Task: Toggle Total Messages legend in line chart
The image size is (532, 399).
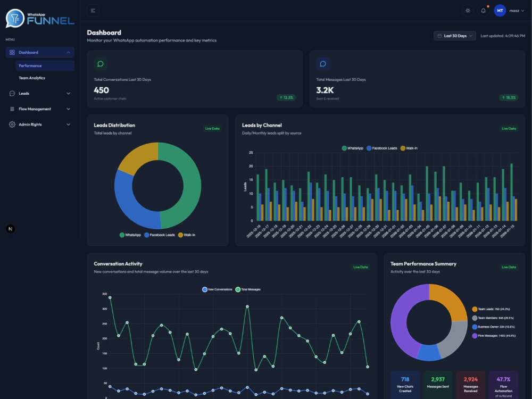Action: point(248,289)
